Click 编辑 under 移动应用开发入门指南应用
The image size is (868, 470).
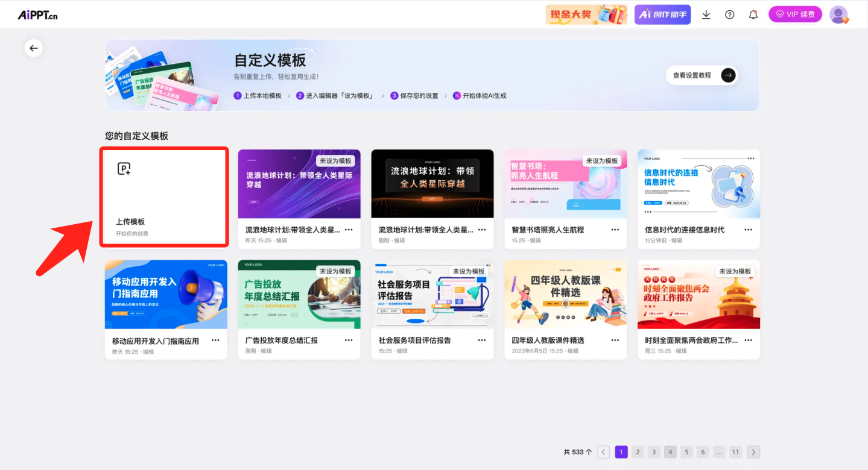click(x=148, y=351)
